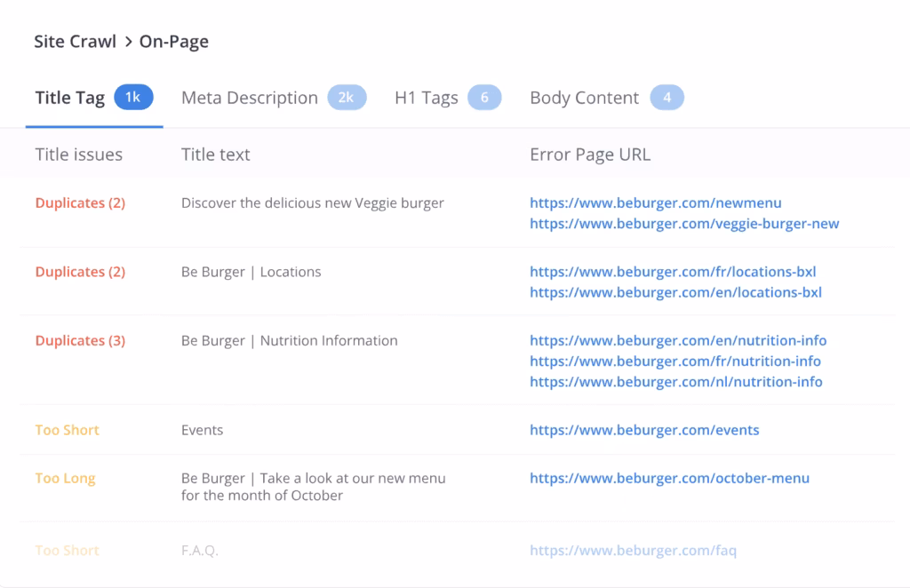Open the nl/nutrition-info URL
Image resolution: width=910 pixels, height=588 pixels.
[675, 382]
